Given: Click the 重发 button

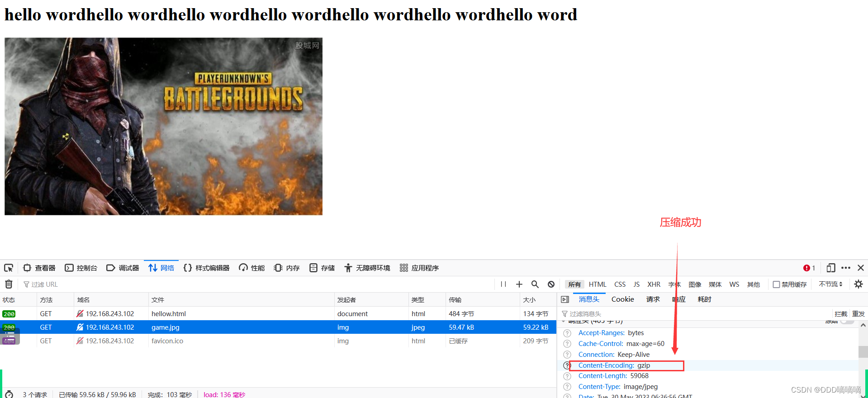Looking at the screenshot, I should tap(859, 313).
